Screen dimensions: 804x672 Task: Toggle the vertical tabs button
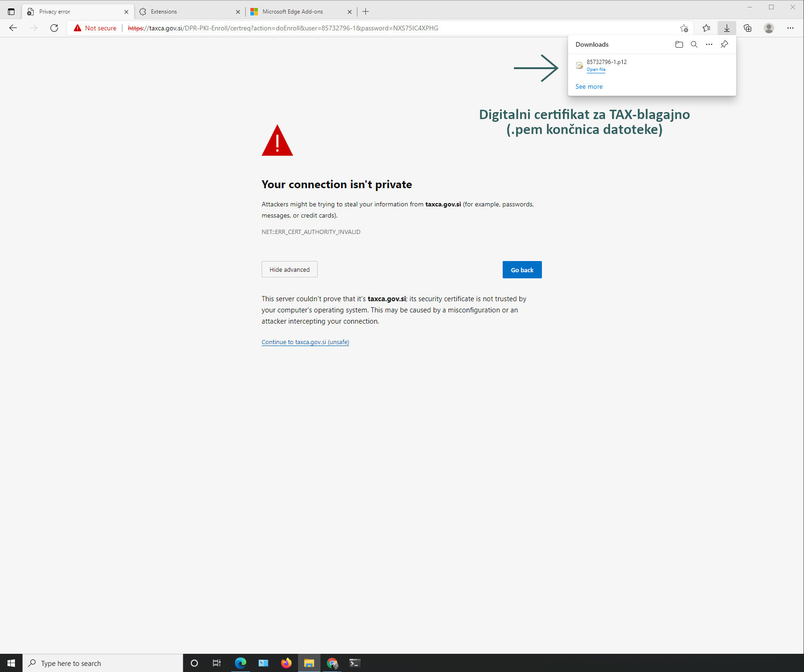pyautogui.click(x=11, y=12)
